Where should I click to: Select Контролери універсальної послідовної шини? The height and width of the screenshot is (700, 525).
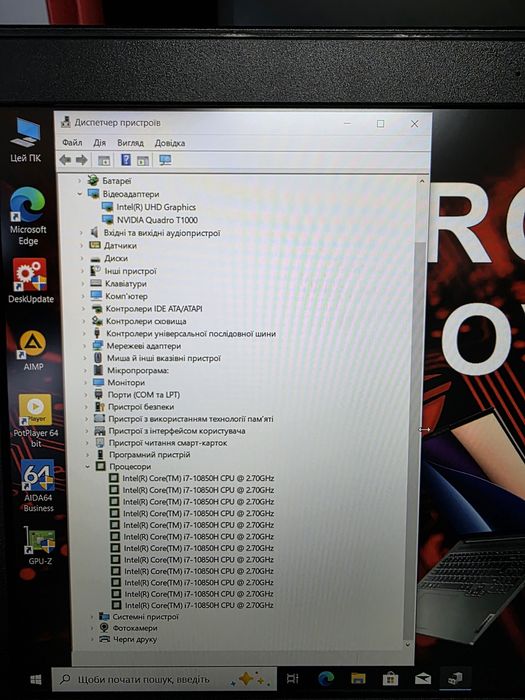coord(191,333)
